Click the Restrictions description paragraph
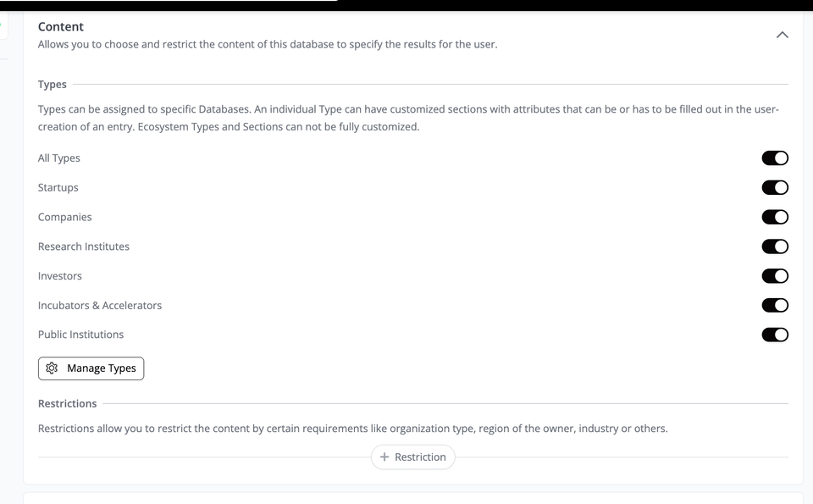Screen dimensions: 813x504 point(352,429)
